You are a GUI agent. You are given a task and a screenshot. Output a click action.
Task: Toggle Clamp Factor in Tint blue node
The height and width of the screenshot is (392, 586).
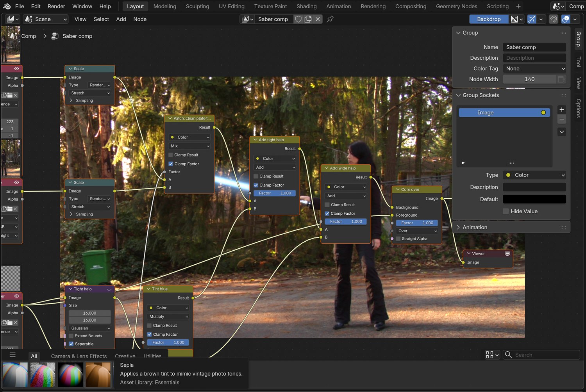[149, 335]
